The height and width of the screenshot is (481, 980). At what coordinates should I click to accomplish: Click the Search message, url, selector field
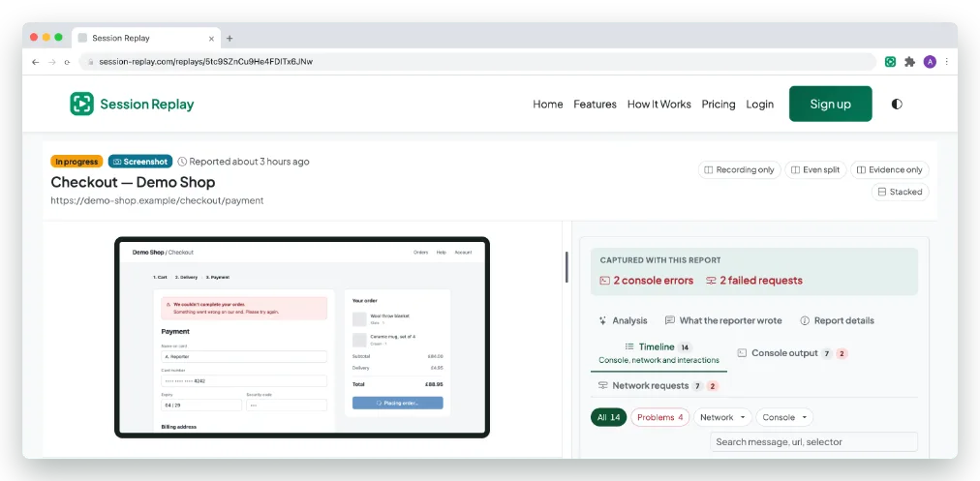click(813, 441)
